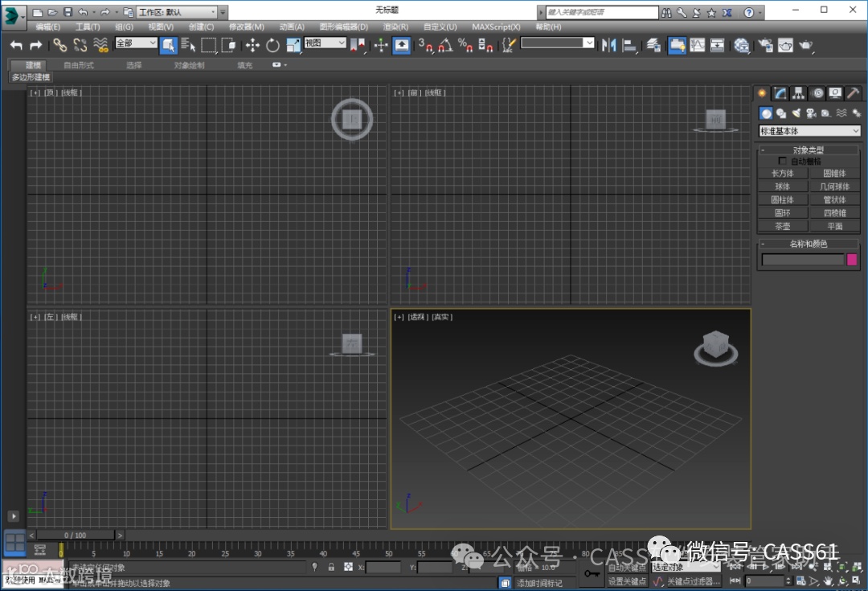Expand the 全部 selection filter dropdown

pyautogui.click(x=136, y=43)
